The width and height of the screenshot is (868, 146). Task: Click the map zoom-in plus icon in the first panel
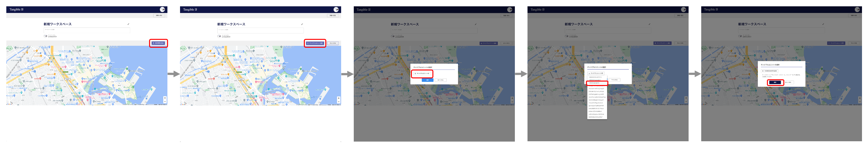(165, 98)
